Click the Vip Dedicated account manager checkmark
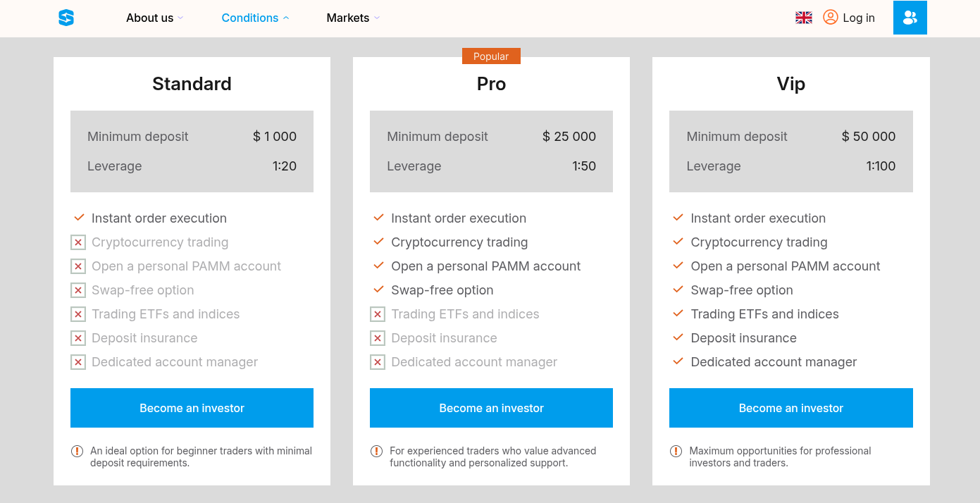The image size is (980, 503). point(678,361)
